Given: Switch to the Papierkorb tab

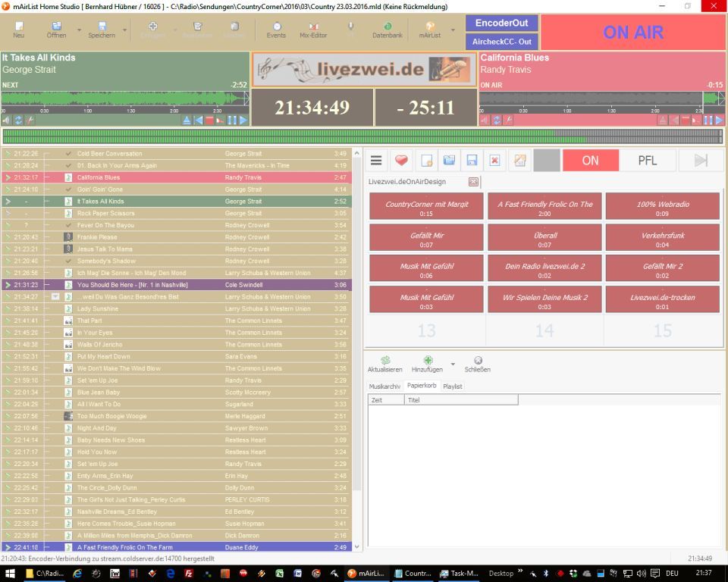Looking at the screenshot, I should pos(424,386).
